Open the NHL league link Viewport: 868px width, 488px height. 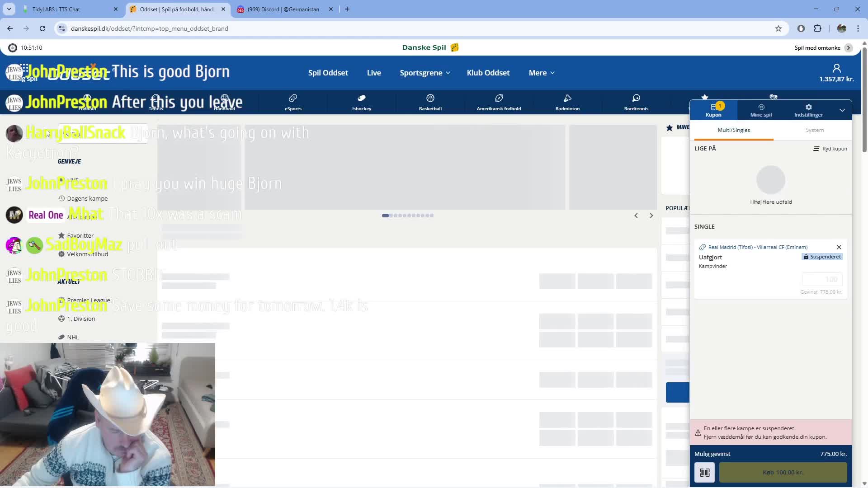pos(69,337)
